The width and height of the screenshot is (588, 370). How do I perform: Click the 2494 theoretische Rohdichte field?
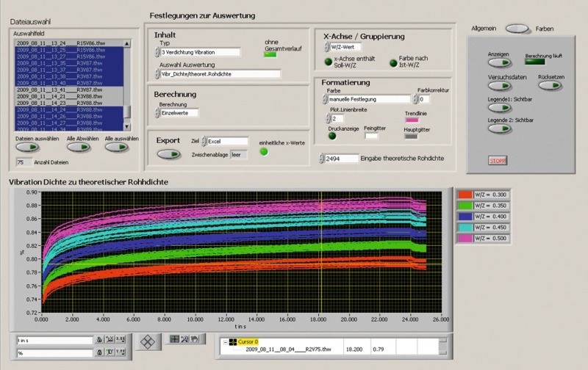(x=342, y=159)
